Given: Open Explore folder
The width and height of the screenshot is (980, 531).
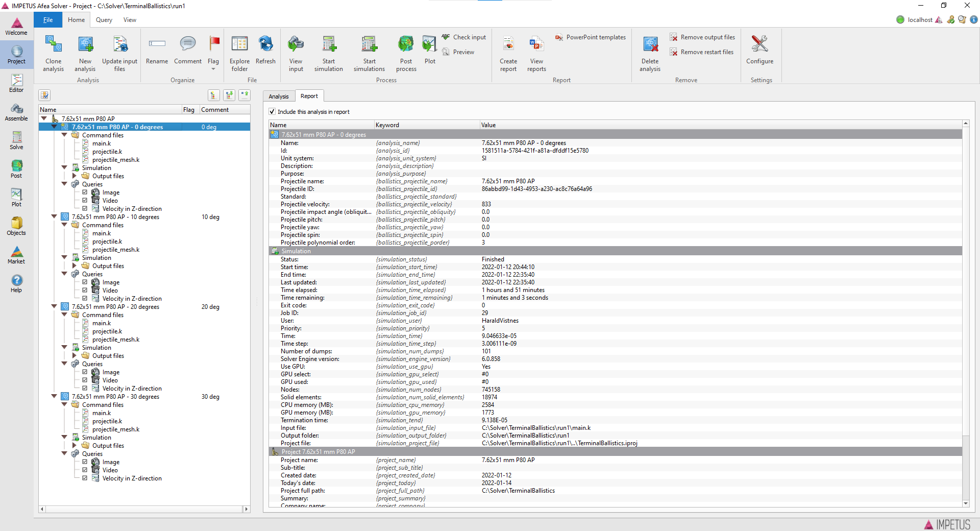Looking at the screenshot, I should click(239, 54).
